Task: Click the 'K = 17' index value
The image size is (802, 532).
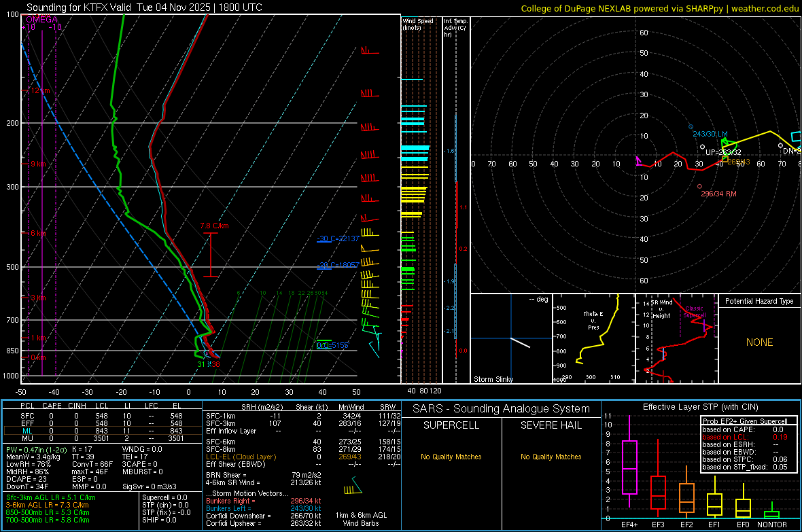Action: pos(82,450)
